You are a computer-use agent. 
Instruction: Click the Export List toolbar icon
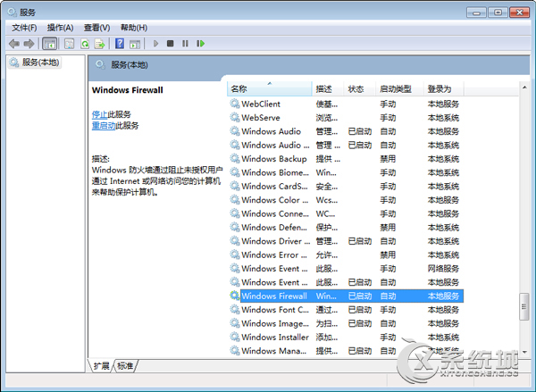click(x=100, y=44)
